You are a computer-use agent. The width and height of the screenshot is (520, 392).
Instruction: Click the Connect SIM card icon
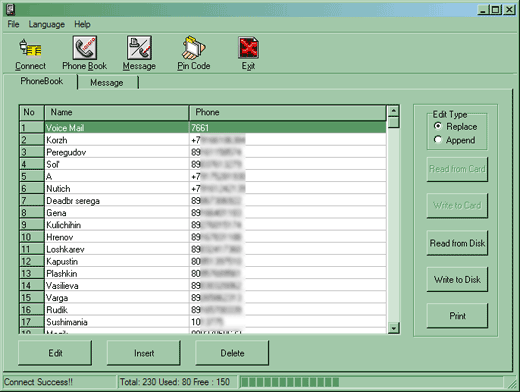[30, 48]
